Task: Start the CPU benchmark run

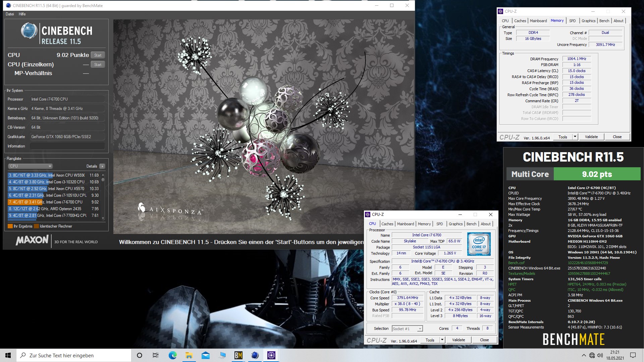Action: (x=98, y=55)
